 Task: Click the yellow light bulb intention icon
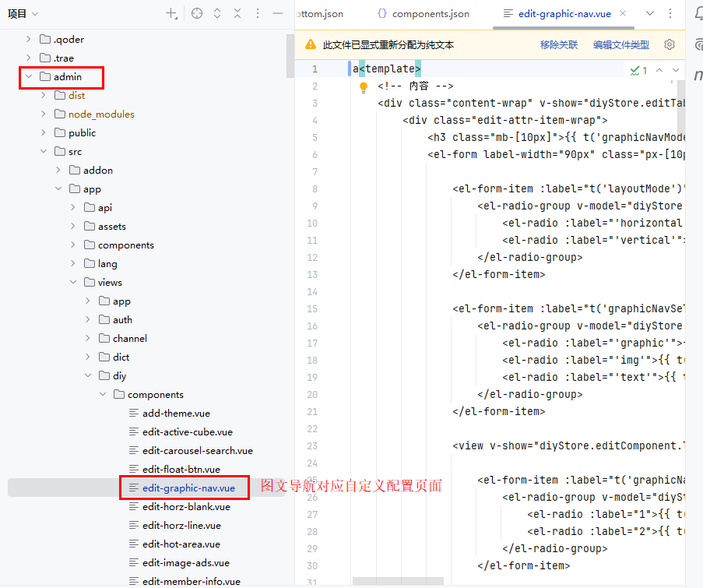(364, 87)
